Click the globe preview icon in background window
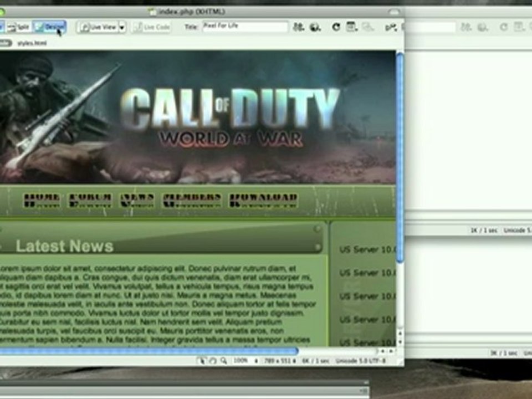Image resolution: width=532 pixels, height=399 pixels. (483, 27)
